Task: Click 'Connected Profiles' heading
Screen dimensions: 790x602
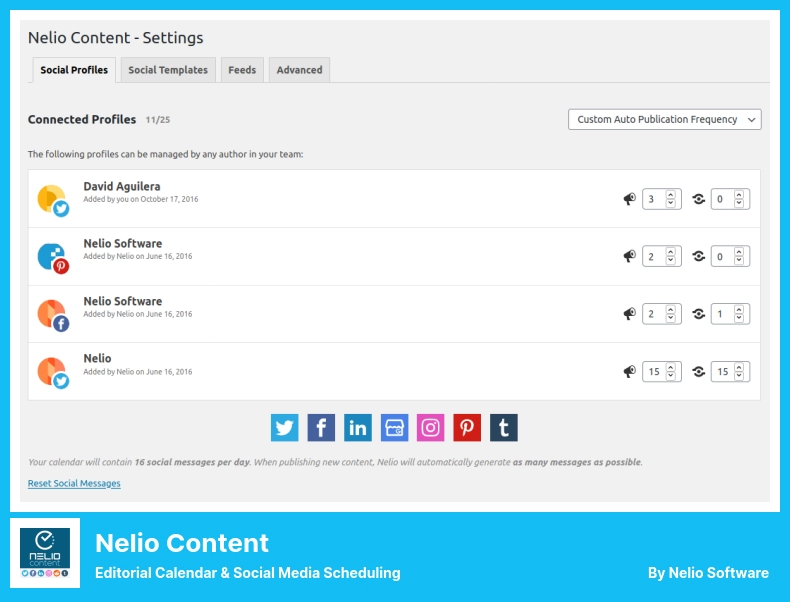Action: 82,119
